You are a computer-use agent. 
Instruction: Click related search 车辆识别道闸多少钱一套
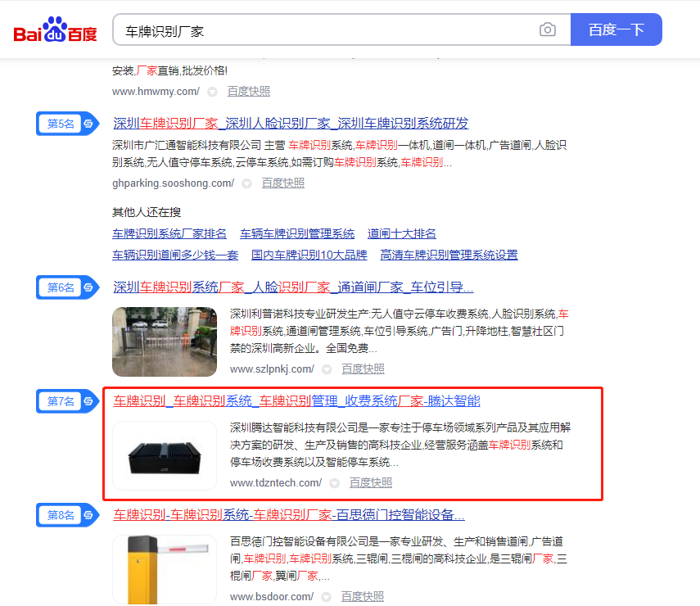pos(175,255)
